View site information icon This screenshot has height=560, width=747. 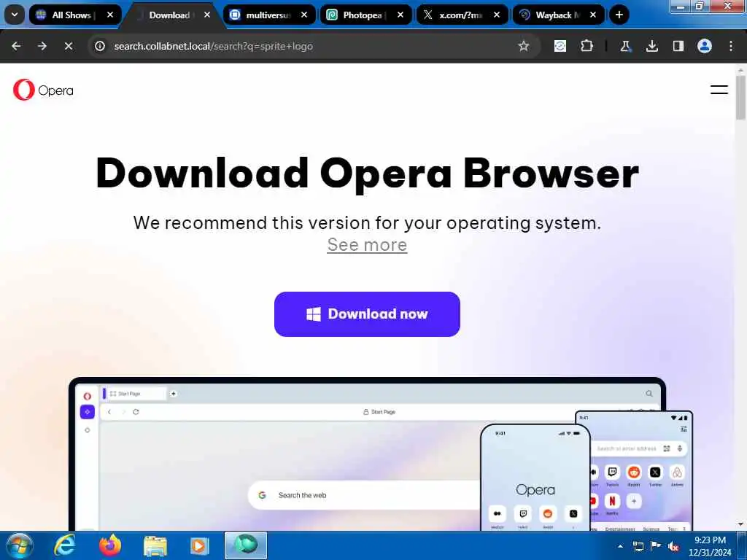pyautogui.click(x=100, y=46)
